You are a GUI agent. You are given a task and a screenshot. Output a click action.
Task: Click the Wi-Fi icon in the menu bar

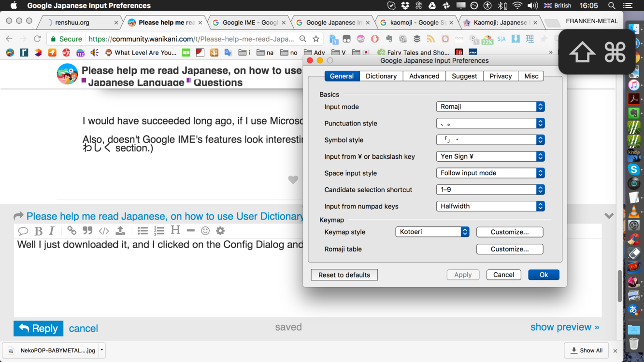pyautogui.click(x=517, y=6)
